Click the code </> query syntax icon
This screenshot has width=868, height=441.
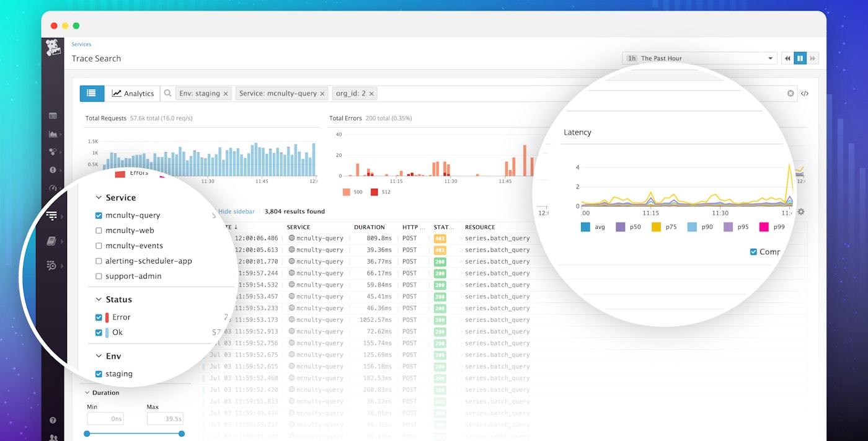(x=805, y=93)
